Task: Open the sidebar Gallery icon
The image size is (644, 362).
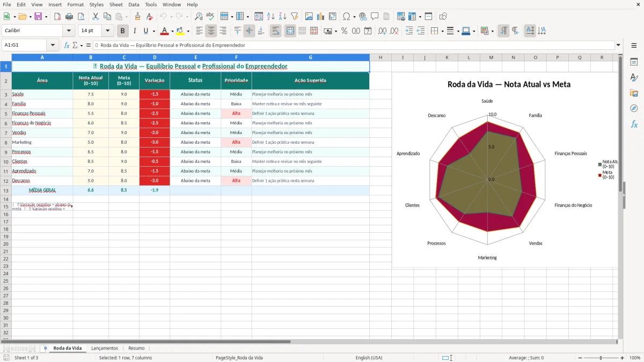Action: (634, 93)
